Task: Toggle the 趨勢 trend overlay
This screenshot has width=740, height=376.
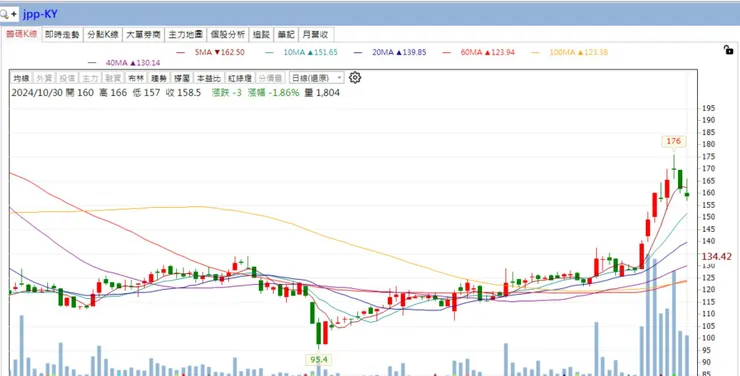Action: [159, 78]
